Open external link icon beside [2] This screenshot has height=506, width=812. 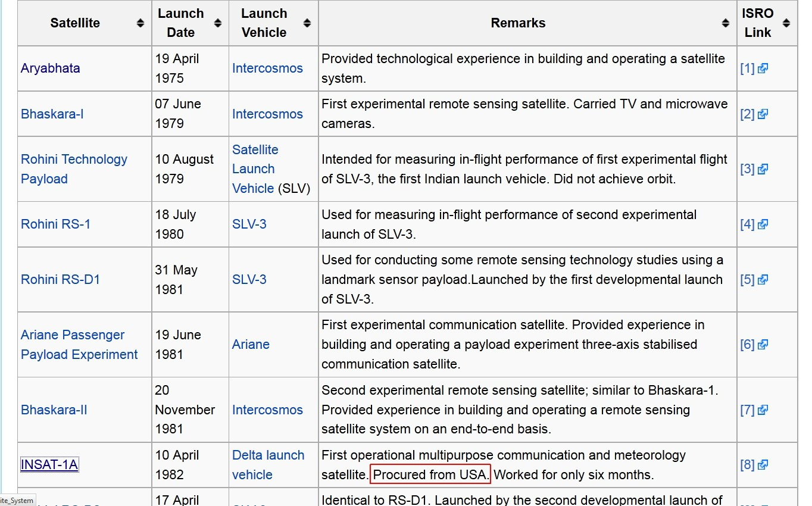point(763,114)
